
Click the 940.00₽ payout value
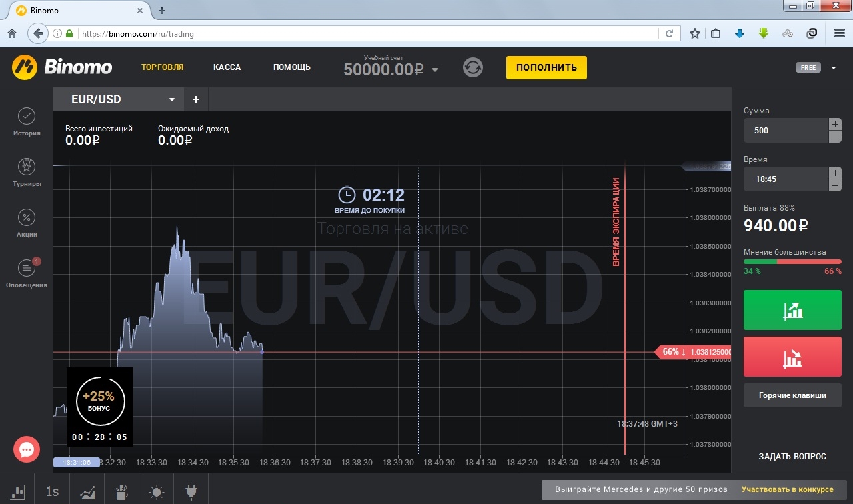coord(776,225)
